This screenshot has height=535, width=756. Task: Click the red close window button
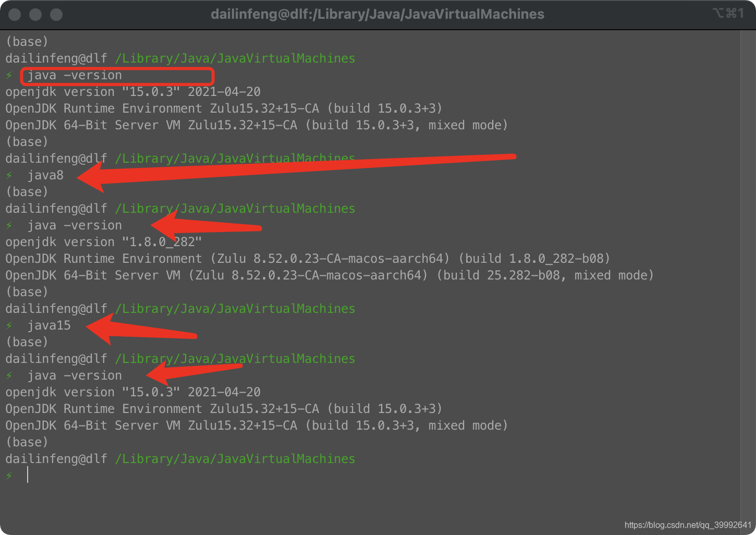pos(15,15)
